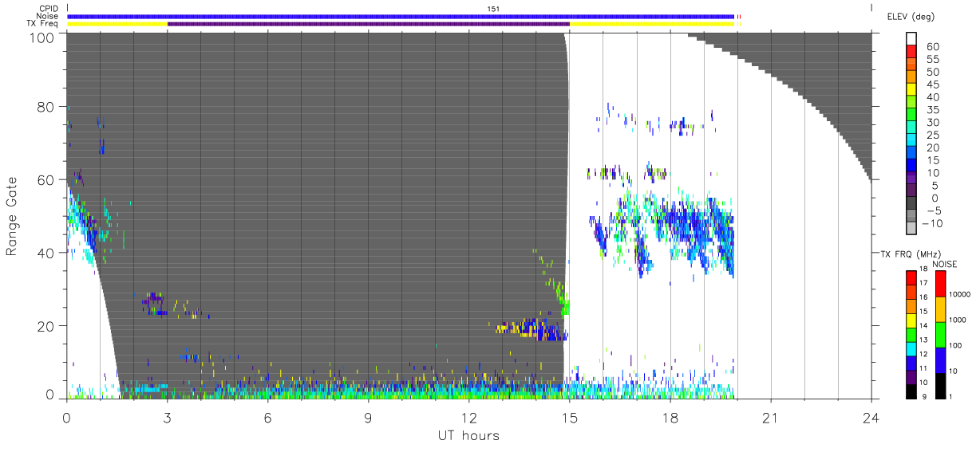Click the 80 tick on Range Gate axis

[x=45, y=107]
